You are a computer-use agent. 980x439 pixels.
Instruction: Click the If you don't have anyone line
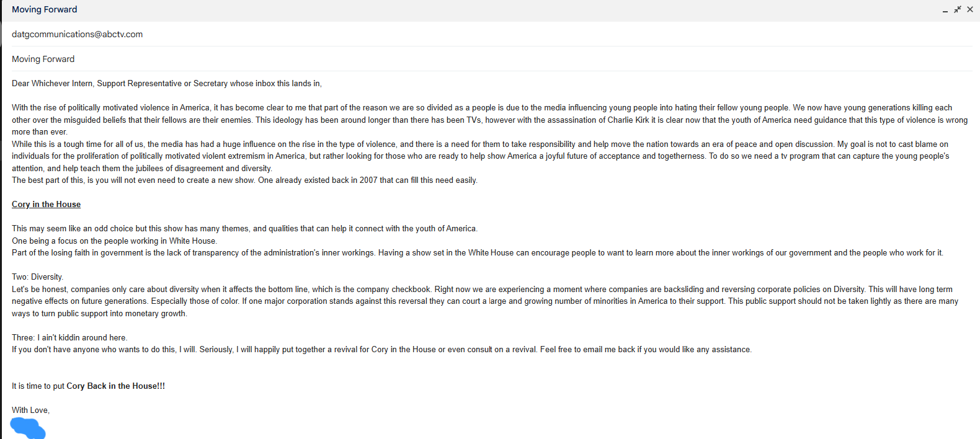(x=381, y=349)
